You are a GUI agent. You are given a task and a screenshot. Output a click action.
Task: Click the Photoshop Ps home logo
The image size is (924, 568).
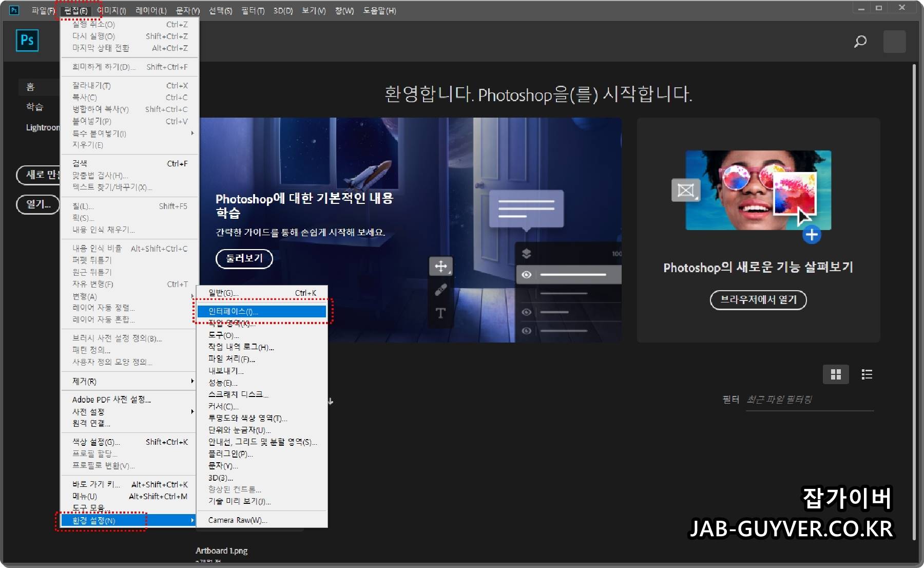click(x=27, y=40)
